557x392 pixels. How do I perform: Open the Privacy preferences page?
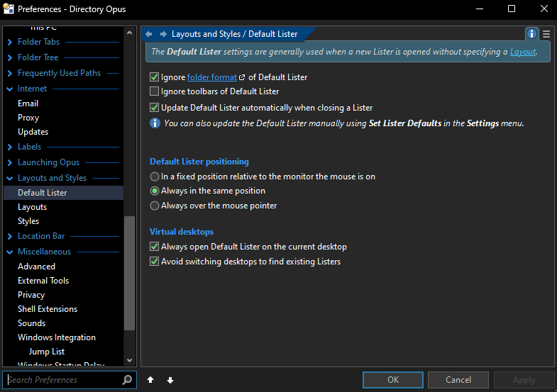click(x=64, y=295)
